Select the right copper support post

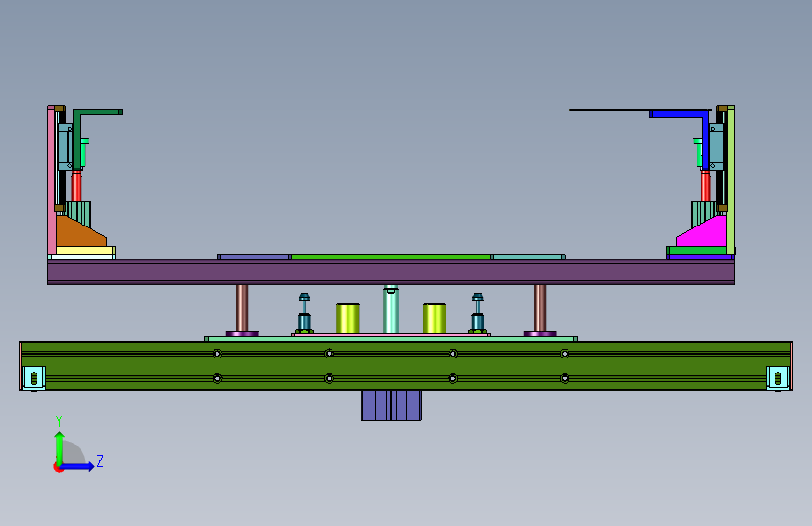tap(540, 309)
